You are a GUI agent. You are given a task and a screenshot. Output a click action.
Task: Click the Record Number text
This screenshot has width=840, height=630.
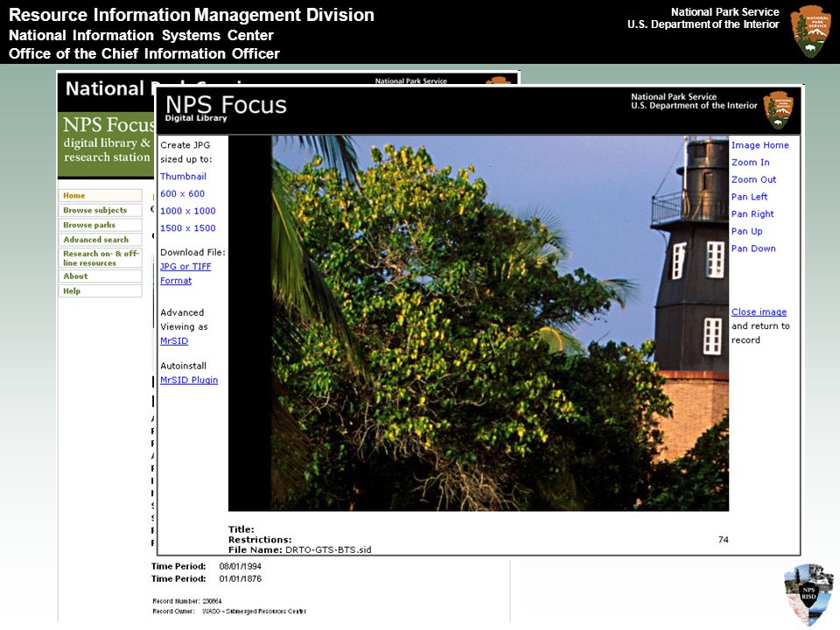point(187,601)
